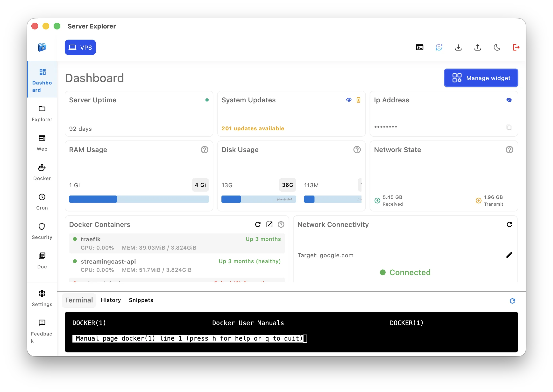Select the traefik container row
553x392 pixels.
coord(177,243)
